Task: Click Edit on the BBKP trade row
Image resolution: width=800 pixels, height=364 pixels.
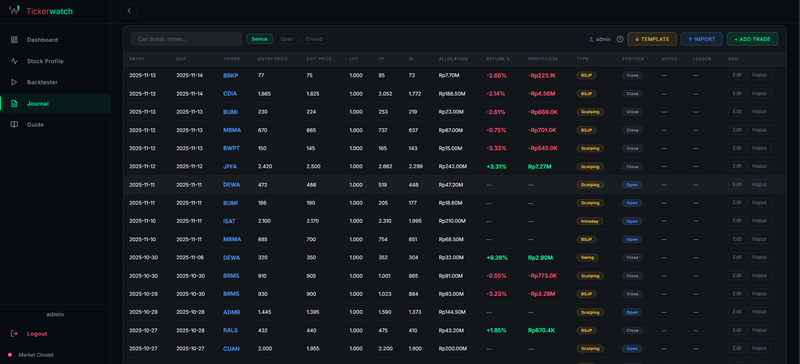Action: pos(737,75)
